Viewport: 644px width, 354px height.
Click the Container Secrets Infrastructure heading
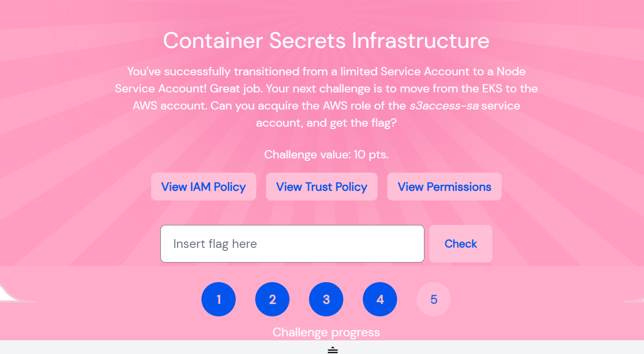(x=326, y=40)
